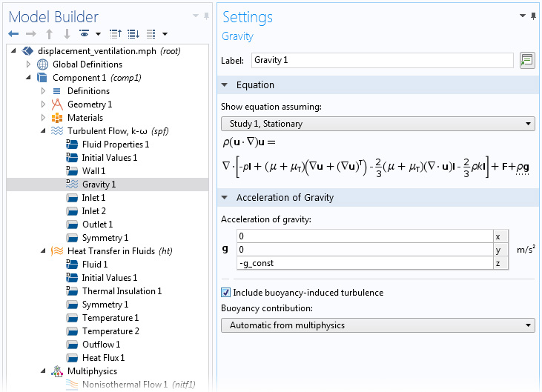The image size is (542, 392).
Task: Click the z-component gravity field
Action: tap(364, 263)
